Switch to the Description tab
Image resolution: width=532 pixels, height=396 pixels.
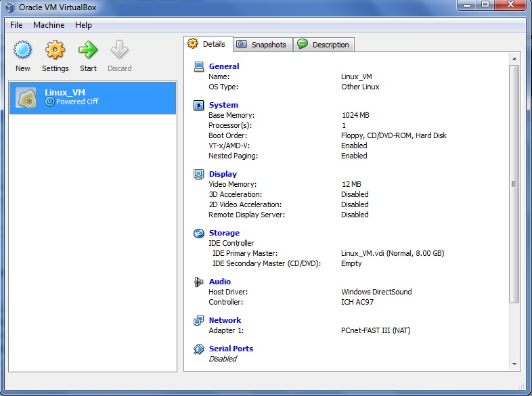point(324,45)
